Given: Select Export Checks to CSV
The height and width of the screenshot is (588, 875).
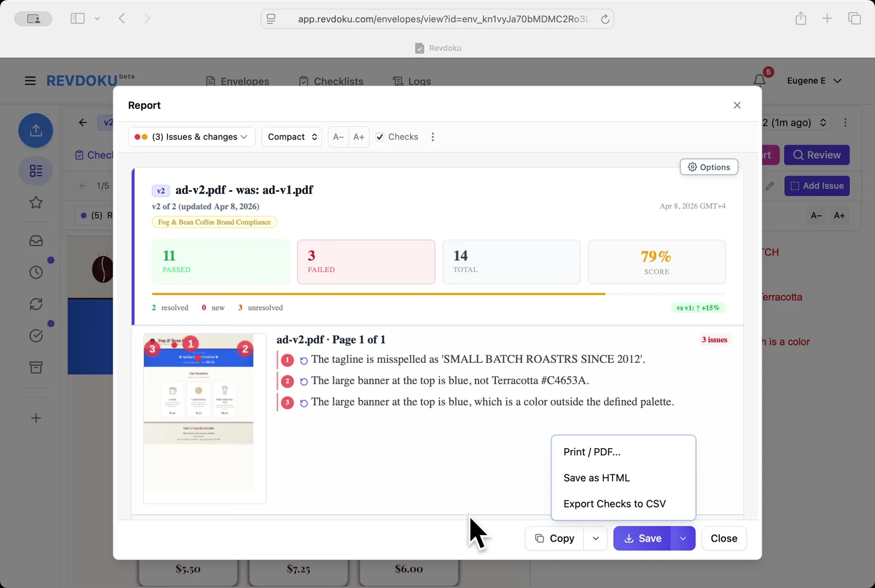Looking at the screenshot, I should pos(614,504).
